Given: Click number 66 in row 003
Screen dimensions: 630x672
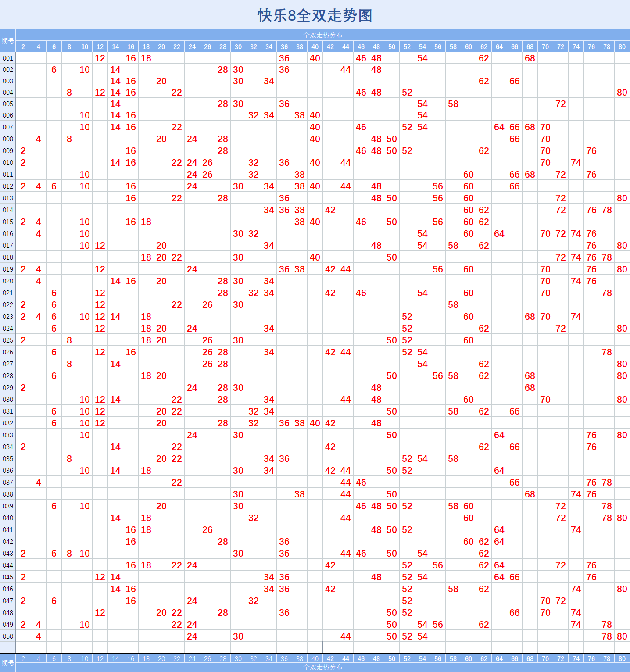Looking at the screenshot, I should (515, 81).
